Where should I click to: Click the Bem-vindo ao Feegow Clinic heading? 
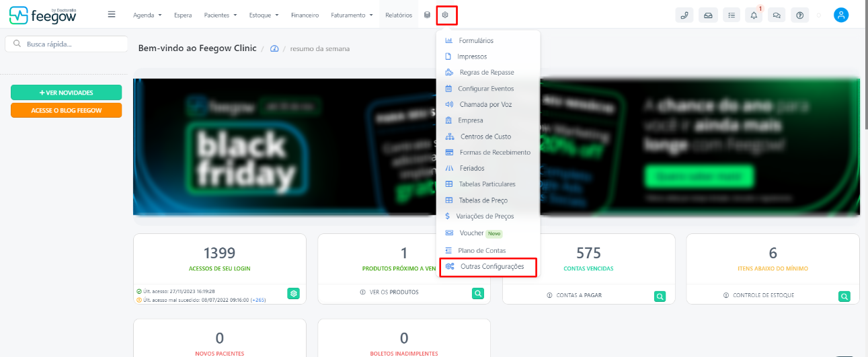pyautogui.click(x=198, y=48)
